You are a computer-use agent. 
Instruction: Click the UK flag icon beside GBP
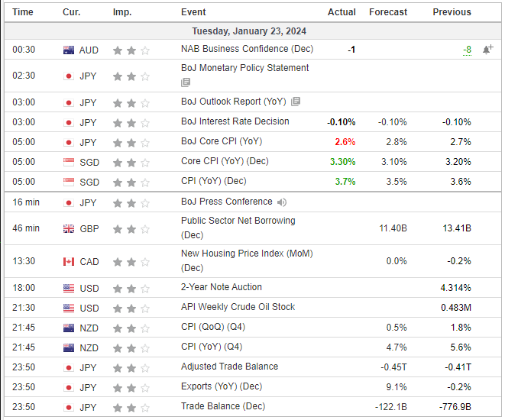(69, 229)
